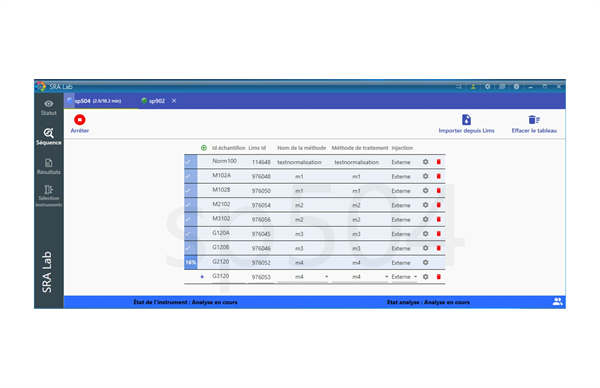Close the sp902 tab with the X

coord(174,101)
